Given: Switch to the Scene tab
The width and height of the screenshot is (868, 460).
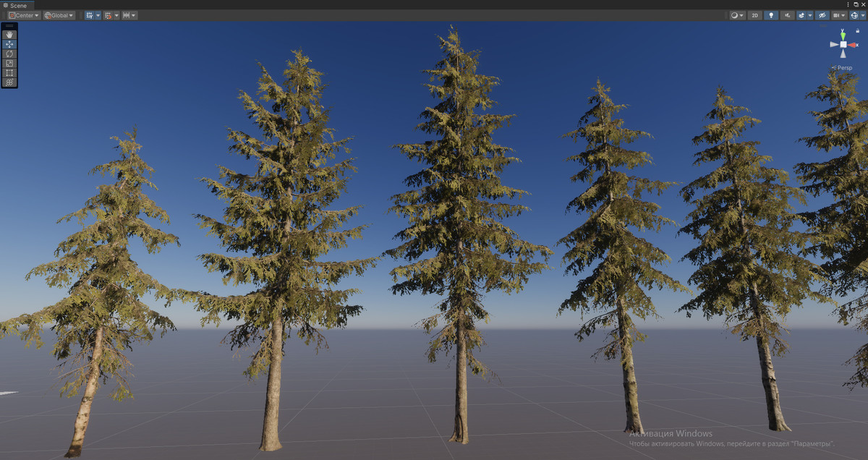Looking at the screenshot, I should [18, 4].
